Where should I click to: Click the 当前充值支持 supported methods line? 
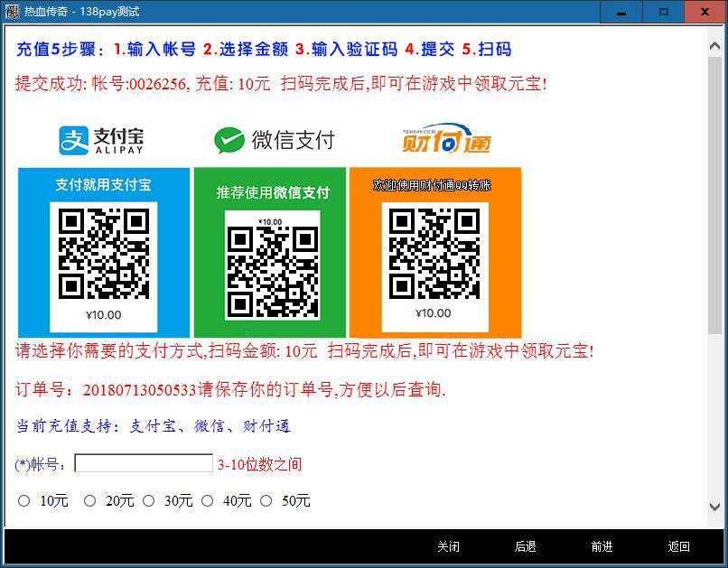tap(154, 426)
